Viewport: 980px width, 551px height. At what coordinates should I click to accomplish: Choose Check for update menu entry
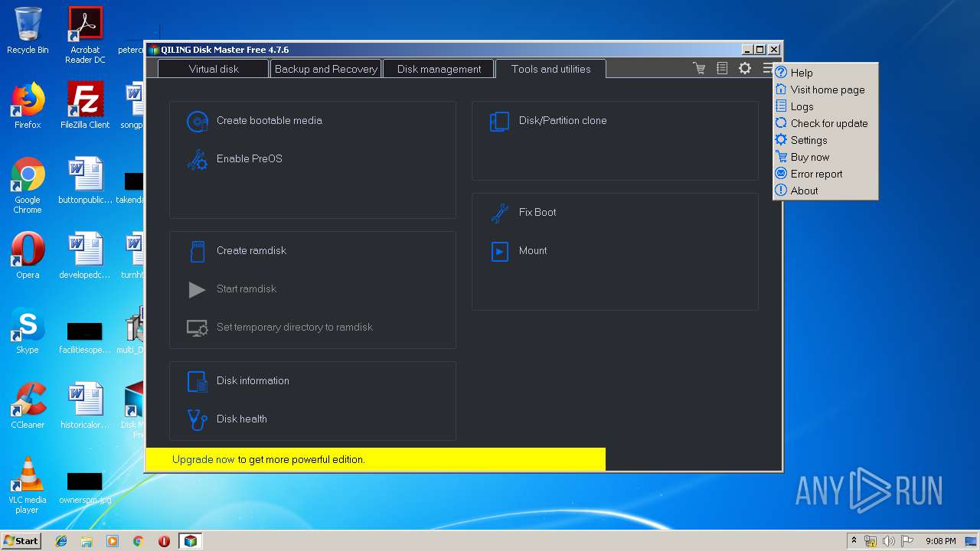(x=825, y=123)
